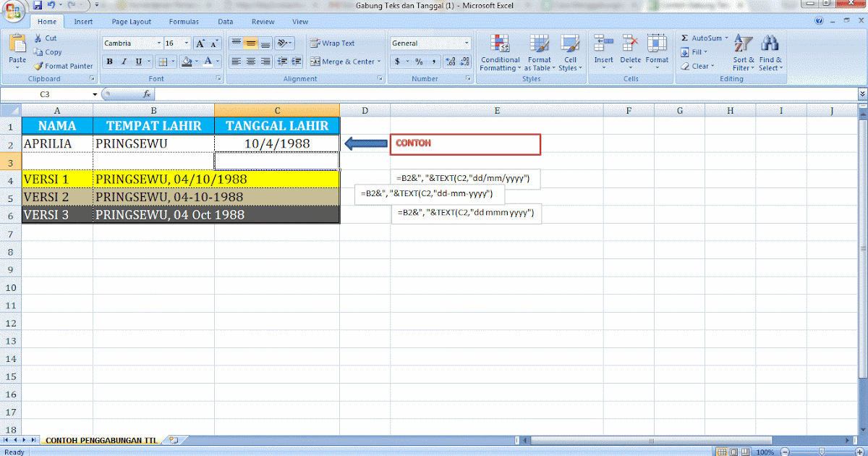Apply the Fill Color bucket
868x456 pixels.
point(187,62)
